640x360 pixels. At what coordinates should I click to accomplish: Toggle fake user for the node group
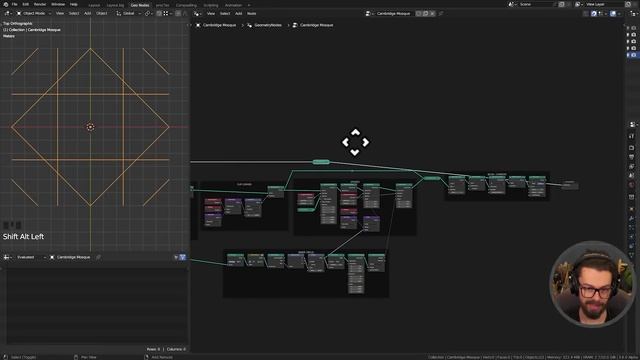click(x=418, y=13)
